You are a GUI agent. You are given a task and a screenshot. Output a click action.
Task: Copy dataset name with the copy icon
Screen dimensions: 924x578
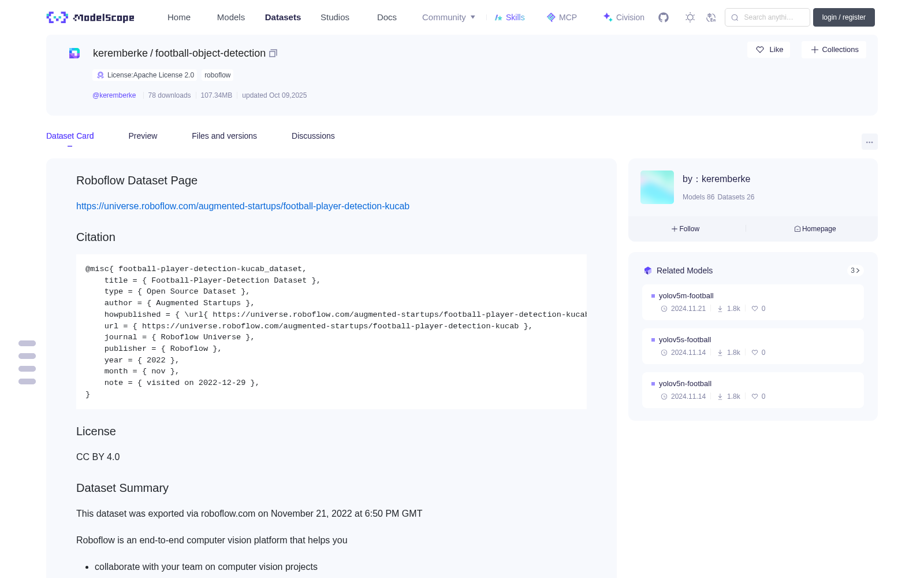click(x=273, y=53)
